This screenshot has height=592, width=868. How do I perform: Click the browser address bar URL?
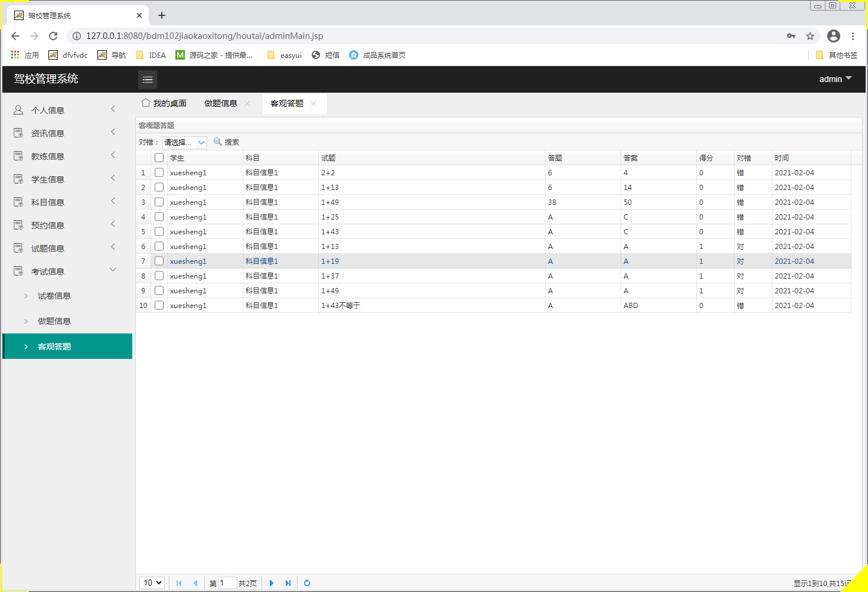pyautogui.click(x=204, y=36)
